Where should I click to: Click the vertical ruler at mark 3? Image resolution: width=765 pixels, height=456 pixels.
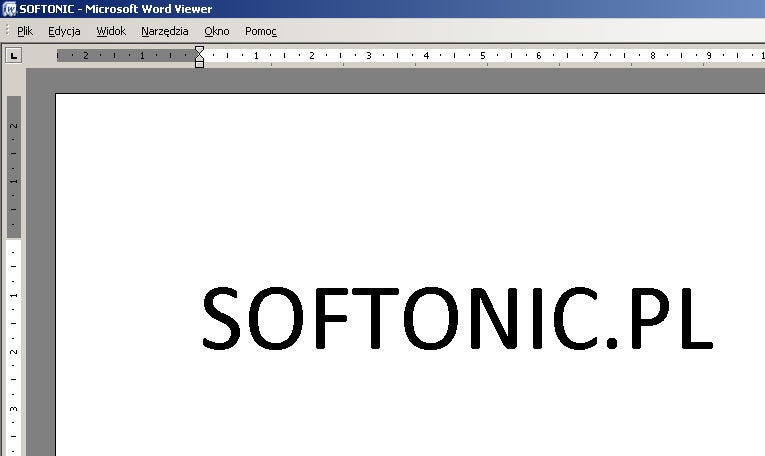(x=14, y=409)
